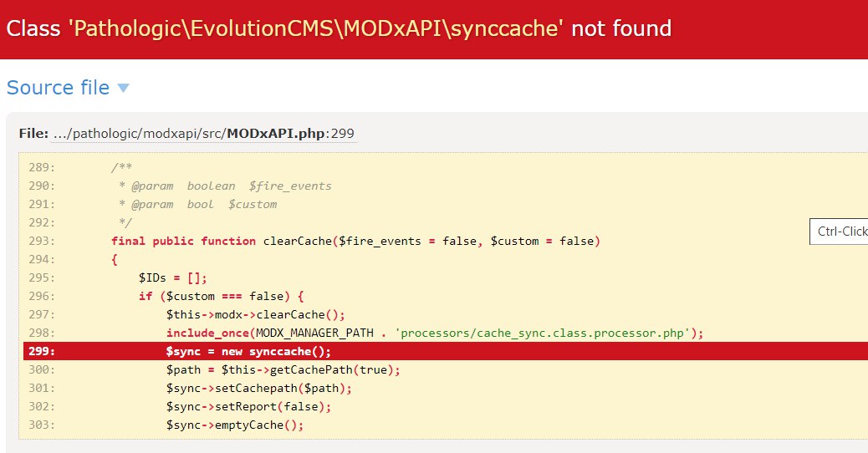Click line 302 setReport(false) call
The height and width of the screenshot is (453, 868).
248,406
